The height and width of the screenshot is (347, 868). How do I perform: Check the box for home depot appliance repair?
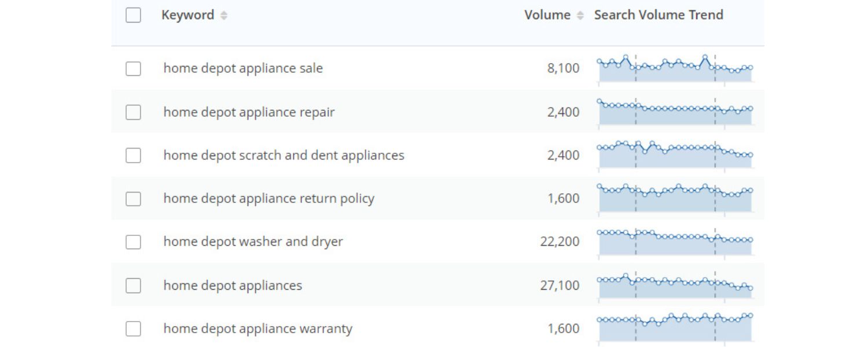pos(133,112)
